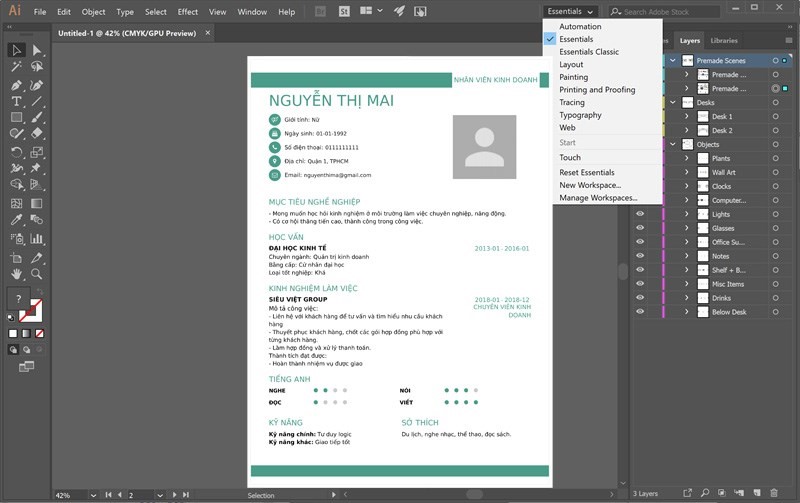Toggle visibility of Lights layer
This screenshot has width=800, height=503.
point(640,214)
